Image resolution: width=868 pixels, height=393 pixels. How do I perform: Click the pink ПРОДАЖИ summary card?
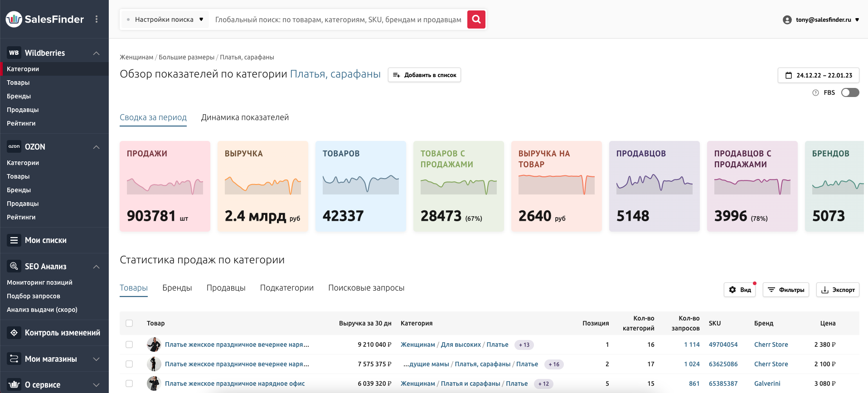(x=165, y=186)
